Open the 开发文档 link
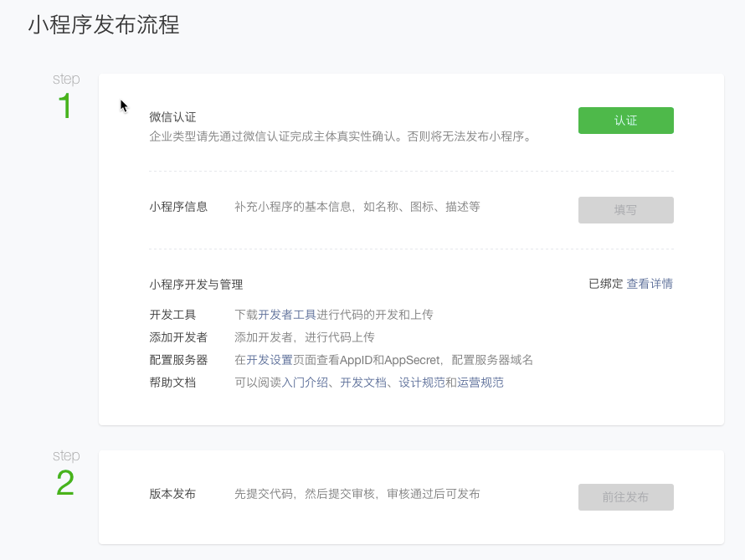This screenshot has height=560, width=745. [363, 383]
